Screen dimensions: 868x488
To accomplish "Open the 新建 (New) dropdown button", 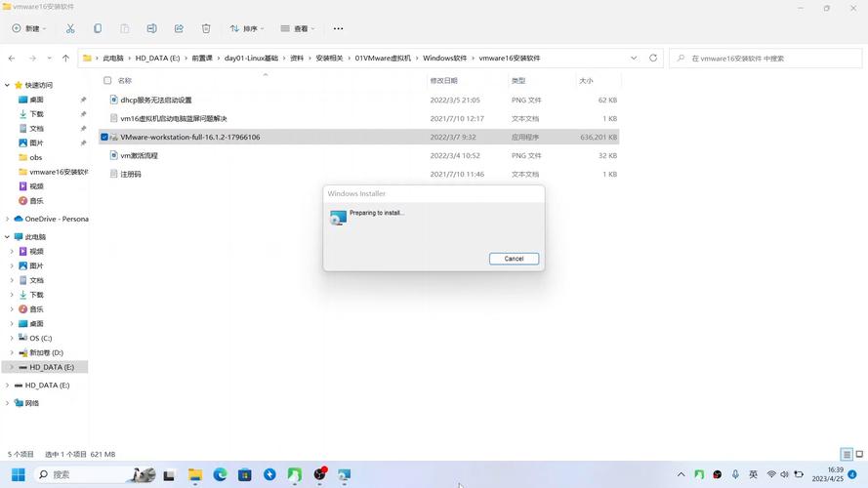I will pos(29,28).
